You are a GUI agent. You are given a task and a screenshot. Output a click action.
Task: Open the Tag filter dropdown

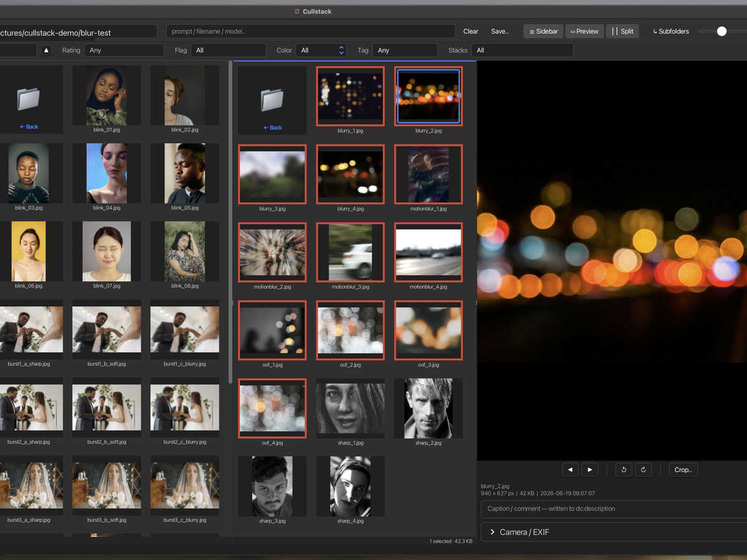click(x=405, y=50)
